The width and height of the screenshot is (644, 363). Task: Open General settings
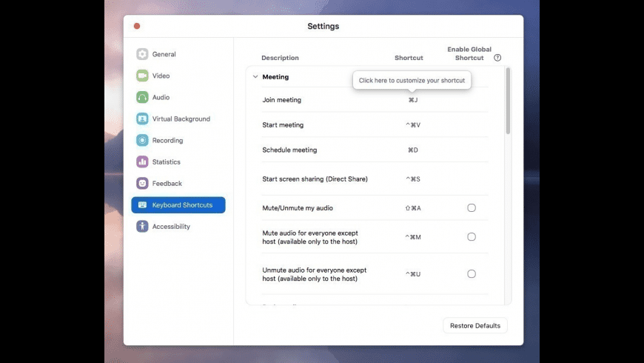pyautogui.click(x=178, y=54)
